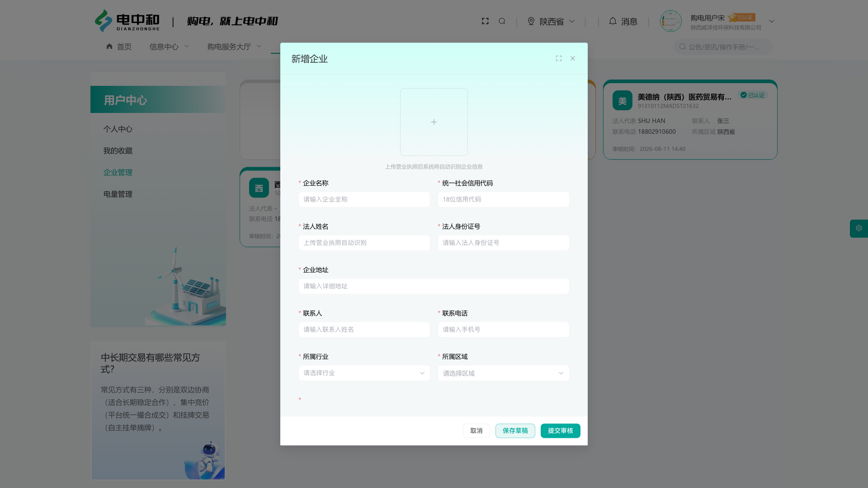Expand the 信息中心 menu
Screen dimensions: 868x488
pos(169,47)
